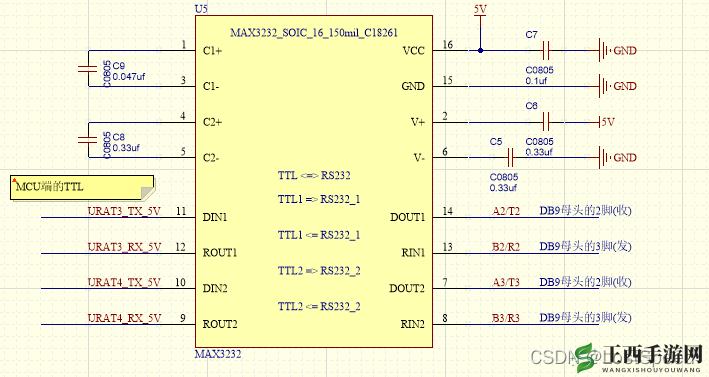Select the B3/R3 net label
Screen dimensions: 709x377
point(506,318)
